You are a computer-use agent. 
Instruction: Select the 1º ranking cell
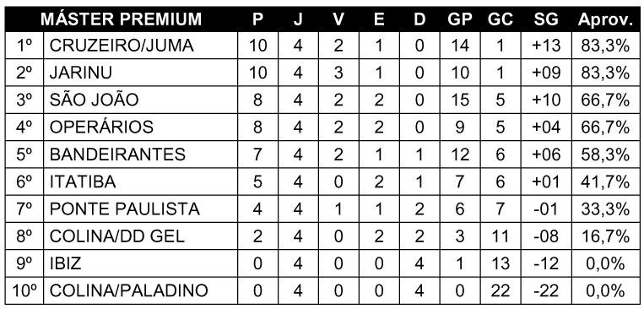[24, 46]
